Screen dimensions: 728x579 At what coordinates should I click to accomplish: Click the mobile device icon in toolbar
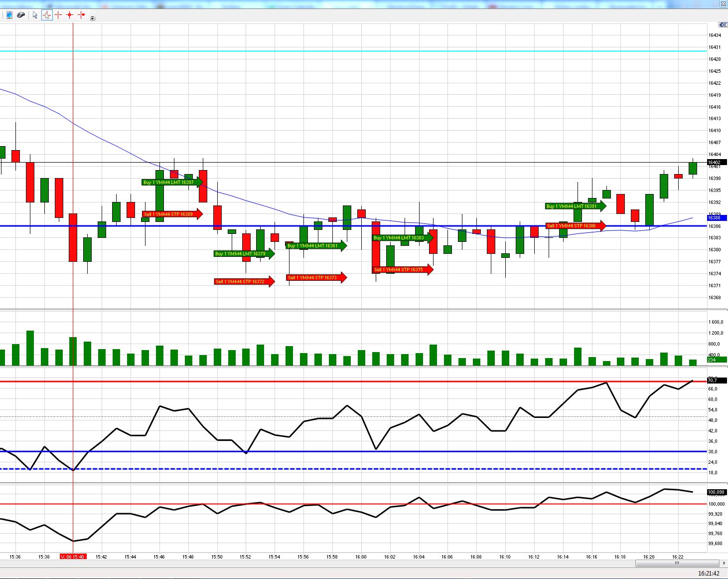[x=9, y=15]
